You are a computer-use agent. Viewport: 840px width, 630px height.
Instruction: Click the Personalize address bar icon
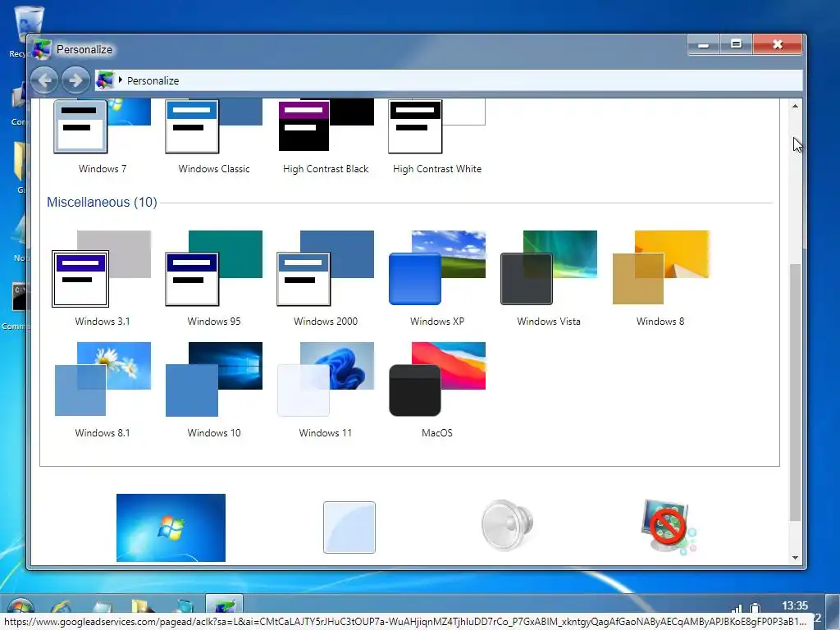tap(105, 80)
